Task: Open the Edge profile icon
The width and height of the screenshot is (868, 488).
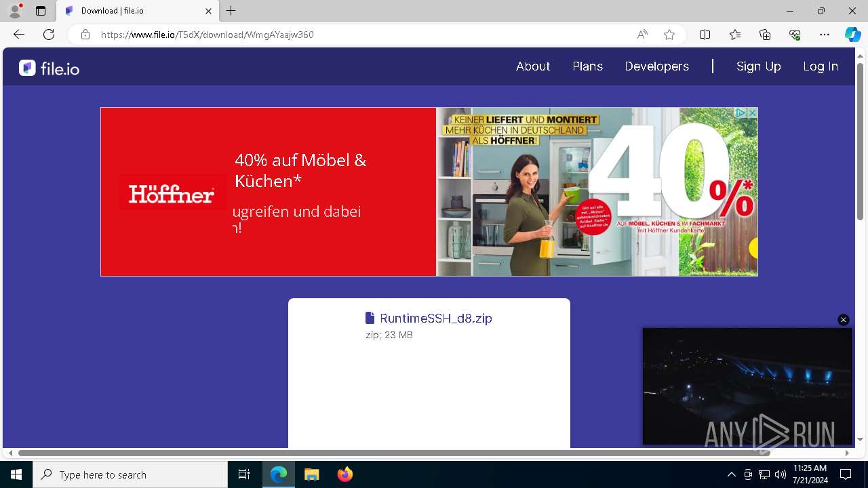Action: pyautogui.click(x=15, y=11)
